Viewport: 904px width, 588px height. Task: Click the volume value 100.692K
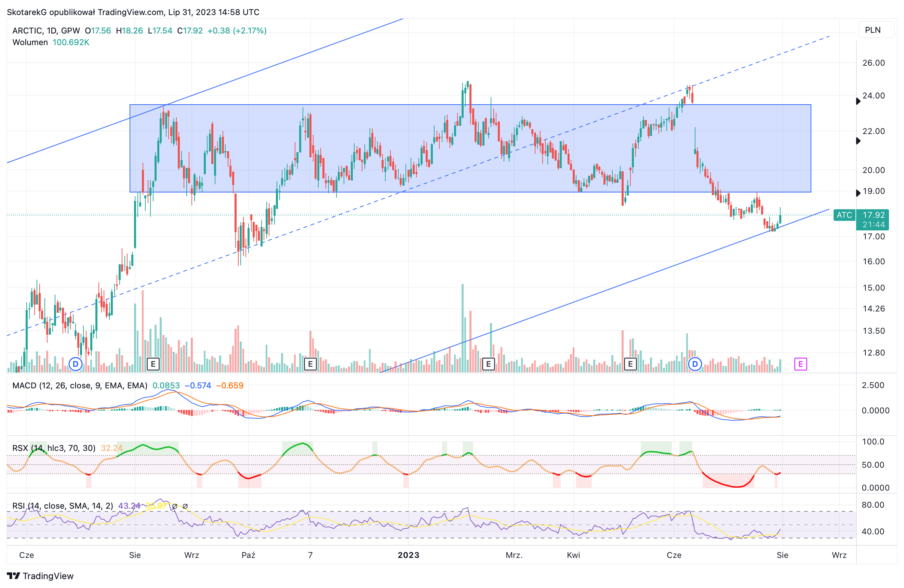coord(71,42)
